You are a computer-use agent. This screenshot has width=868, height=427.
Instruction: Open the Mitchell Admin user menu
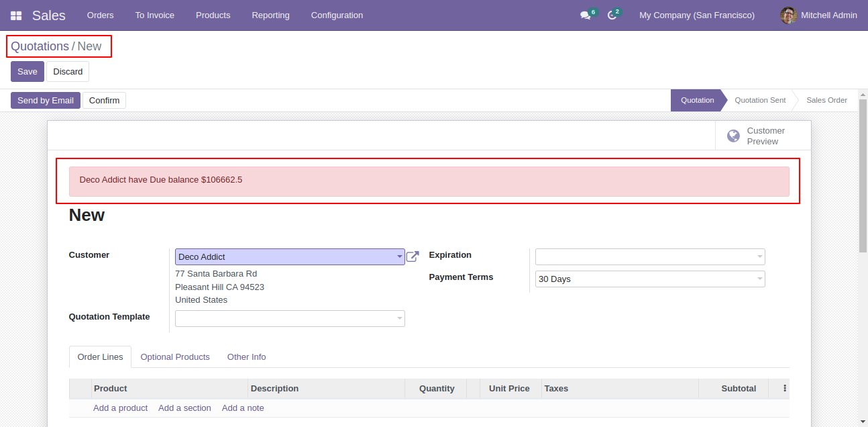pyautogui.click(x=819, y=15)
